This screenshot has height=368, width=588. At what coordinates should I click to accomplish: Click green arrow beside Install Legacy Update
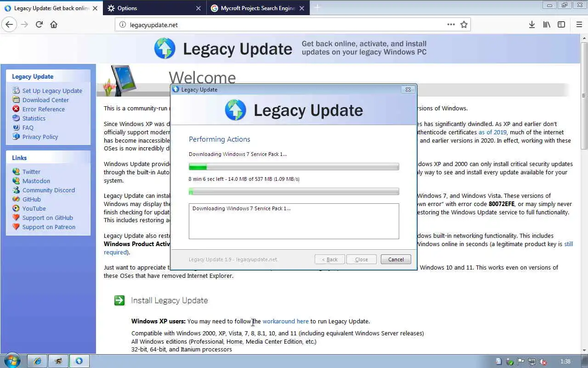pos(119,300)
